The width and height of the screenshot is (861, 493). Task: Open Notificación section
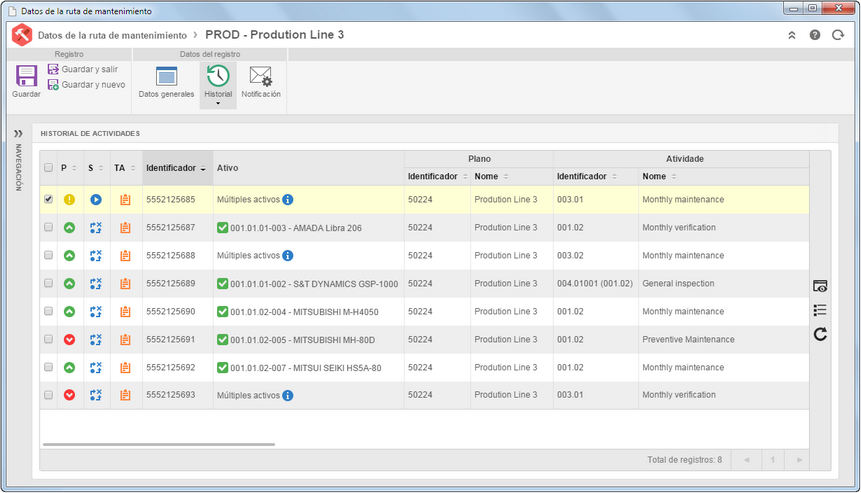tap(261, 82)
